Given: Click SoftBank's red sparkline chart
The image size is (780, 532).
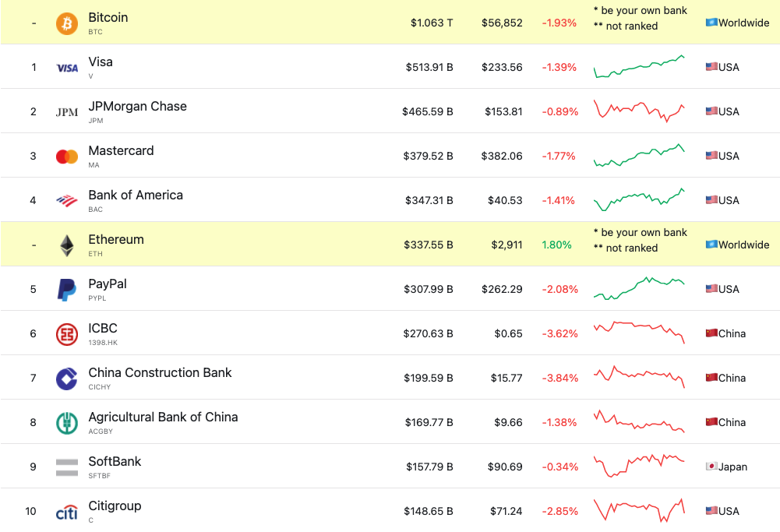Looking at the screenshot, I should pyautogui.click(x=639, y=466).
